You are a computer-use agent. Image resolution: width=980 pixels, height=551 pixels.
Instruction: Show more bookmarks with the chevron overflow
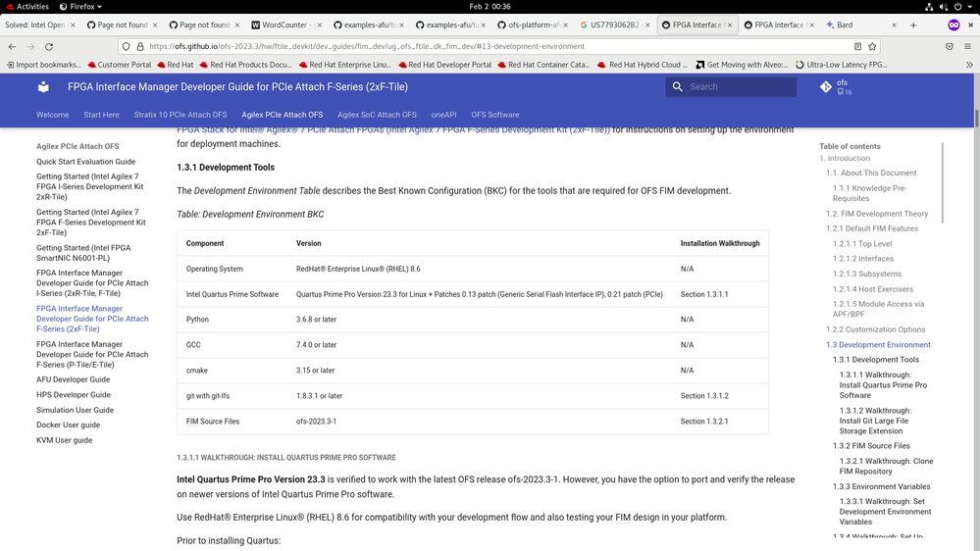point(969,65)
